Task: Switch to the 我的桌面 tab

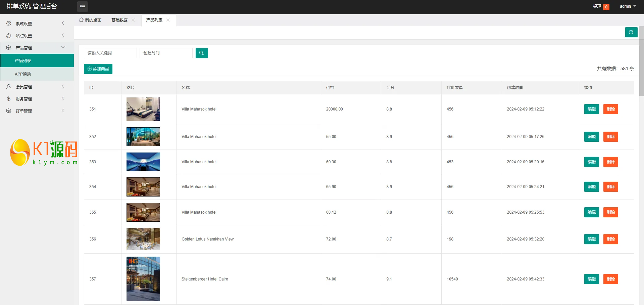Action: (x=90, y=20)
